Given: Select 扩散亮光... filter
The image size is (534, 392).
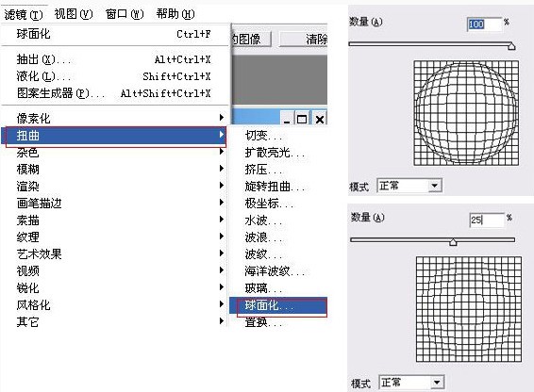Looking at the screenshot, I should coord(278,153).
